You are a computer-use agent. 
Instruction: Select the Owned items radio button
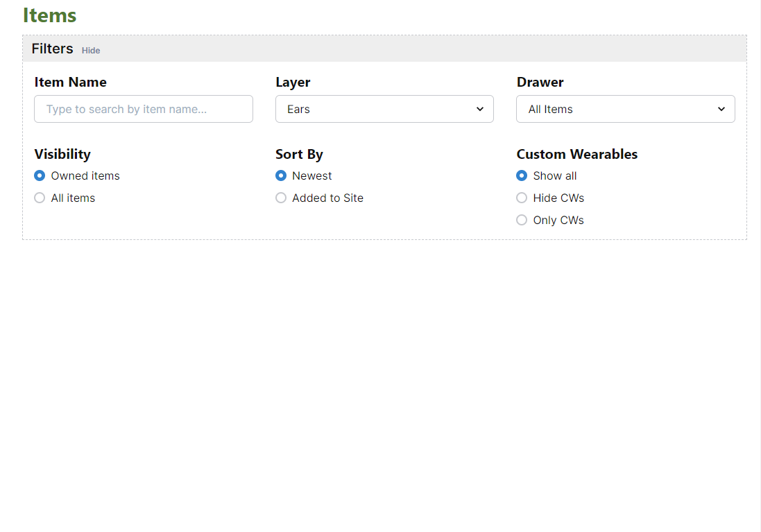pos(40,175)
